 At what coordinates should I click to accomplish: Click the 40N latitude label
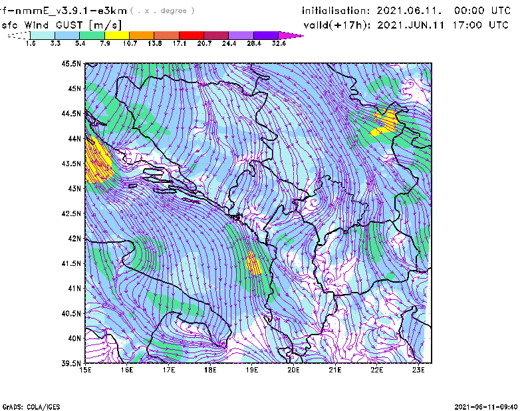click(74, 339)
